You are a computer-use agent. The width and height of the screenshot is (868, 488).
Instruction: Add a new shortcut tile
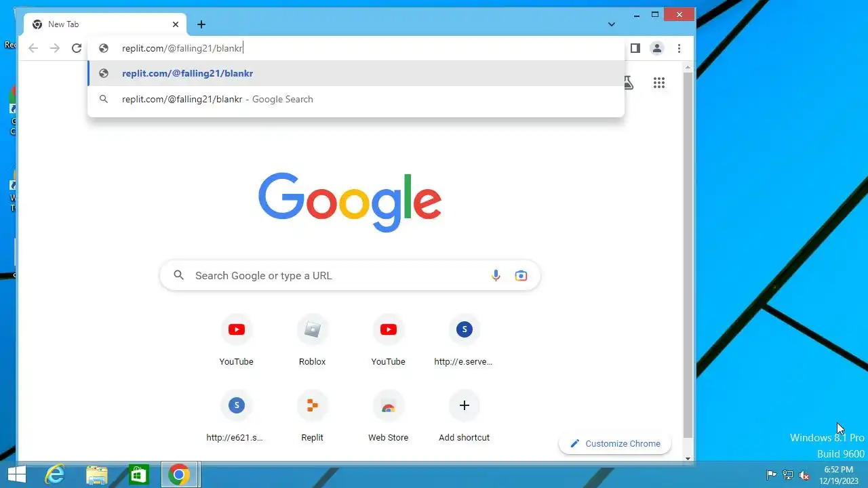click(464, 417)
